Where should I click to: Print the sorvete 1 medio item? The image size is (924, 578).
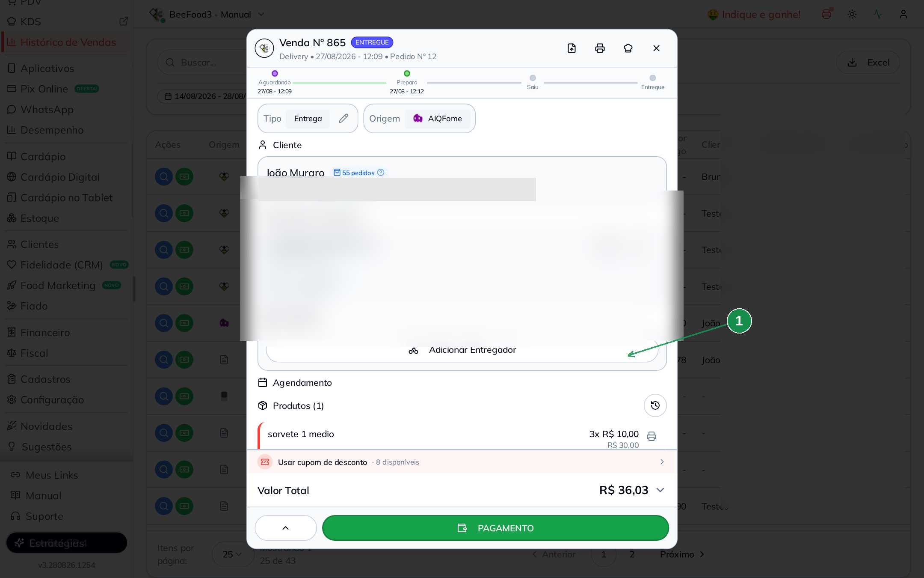[x=652, y=436]
